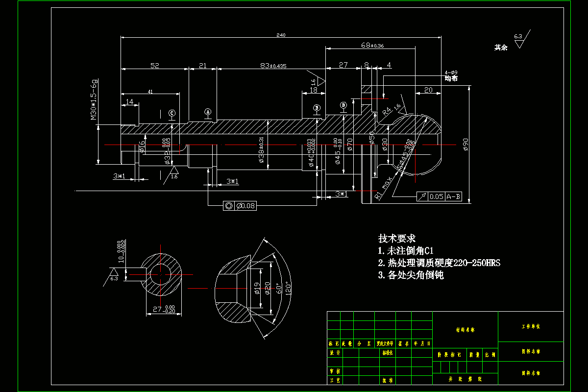Click the 分区 column header
This screenshot has height=392, width=588.
click(x=363, y=344)
